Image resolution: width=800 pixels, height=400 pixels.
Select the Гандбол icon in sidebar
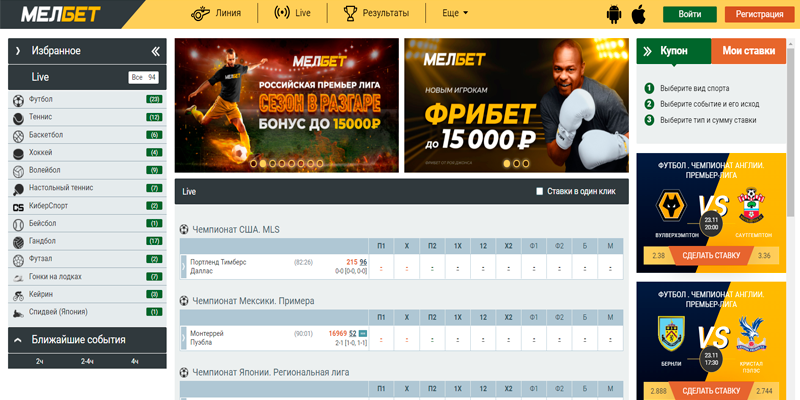18,242
